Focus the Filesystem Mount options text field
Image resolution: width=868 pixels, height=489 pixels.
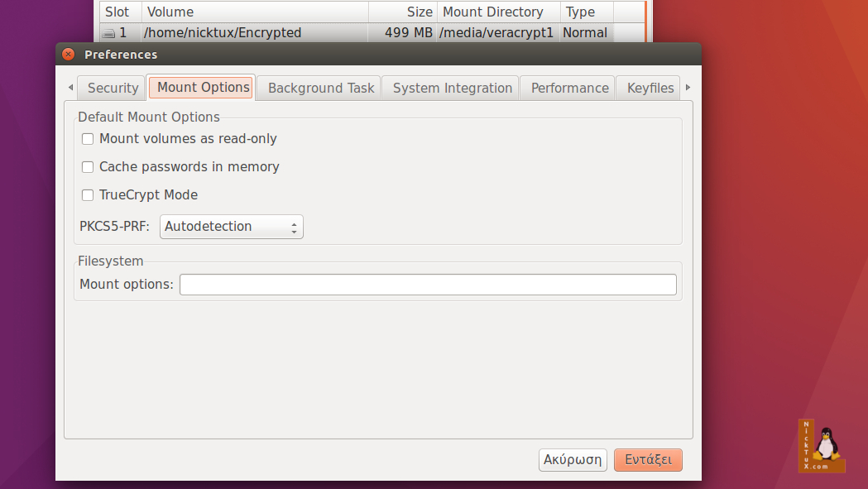pyautogui.click(x=428, y=285)
